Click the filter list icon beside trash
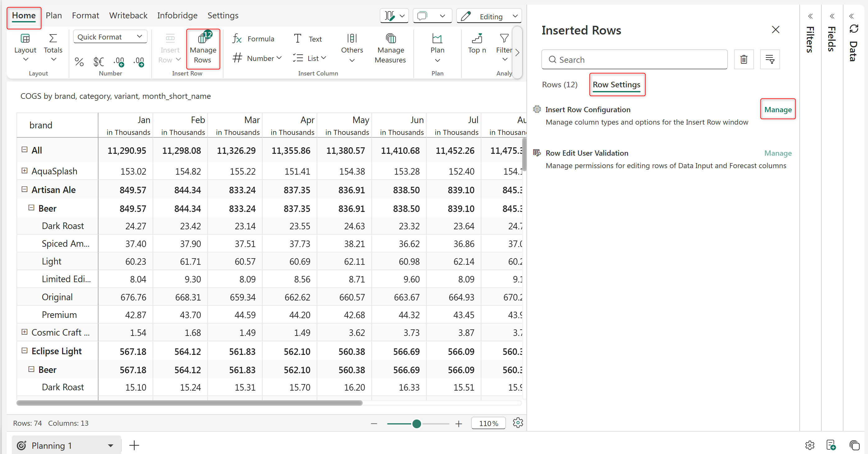Screen dimensions: 868x454 tap(769, 60)
